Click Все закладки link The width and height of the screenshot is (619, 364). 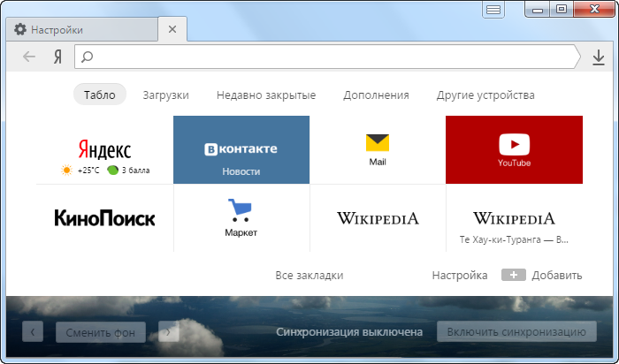[309, 276]
